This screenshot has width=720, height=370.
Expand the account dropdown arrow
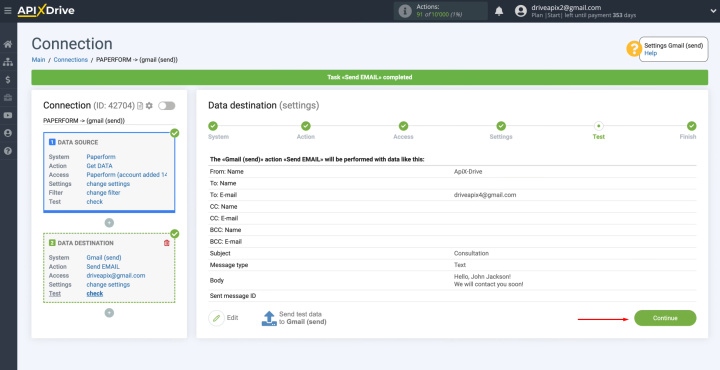[713, 11]
